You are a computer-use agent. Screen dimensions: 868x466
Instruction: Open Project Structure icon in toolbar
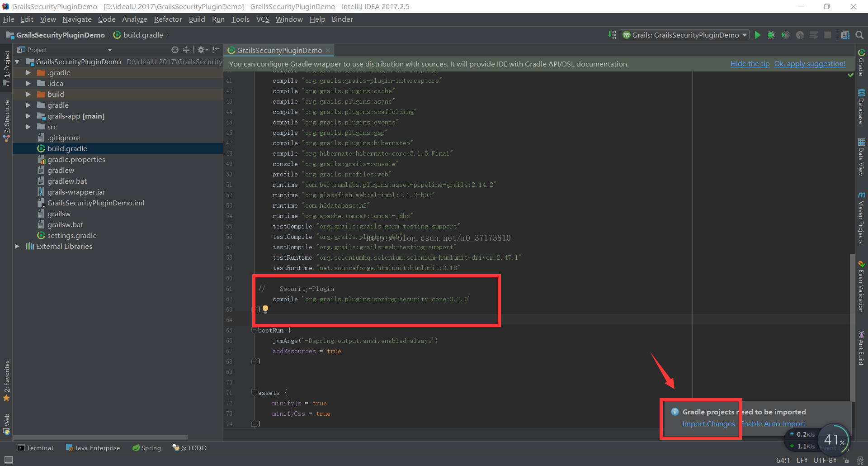[845, 35]
